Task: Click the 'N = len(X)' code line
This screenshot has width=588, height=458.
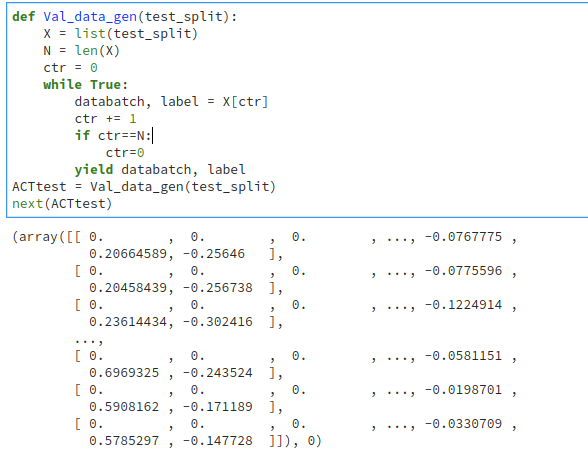Action: [81, 51]
